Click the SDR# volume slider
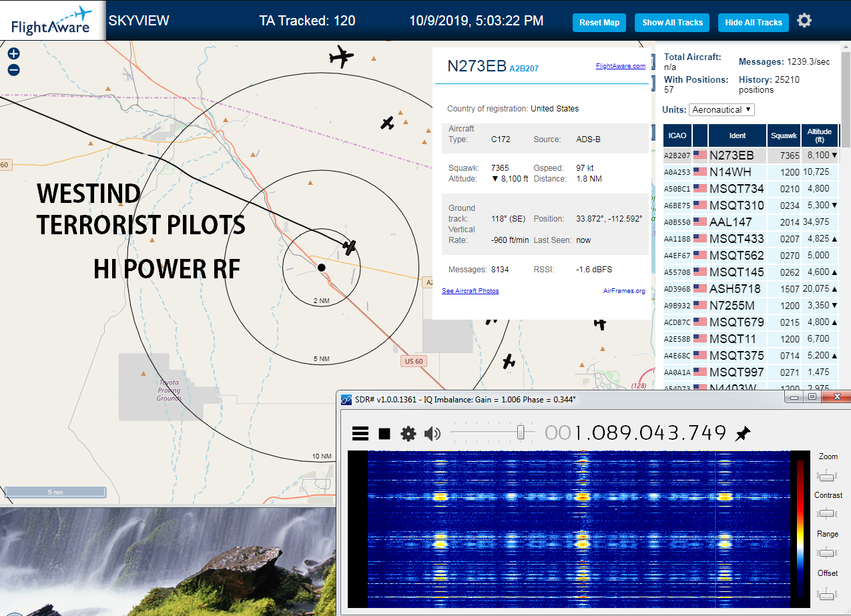Viewport: 851px width, 616px height. (x=493, y=433)
